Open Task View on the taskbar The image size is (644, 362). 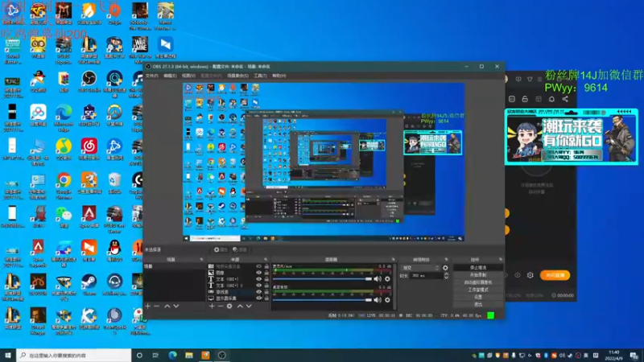(155, 356)
